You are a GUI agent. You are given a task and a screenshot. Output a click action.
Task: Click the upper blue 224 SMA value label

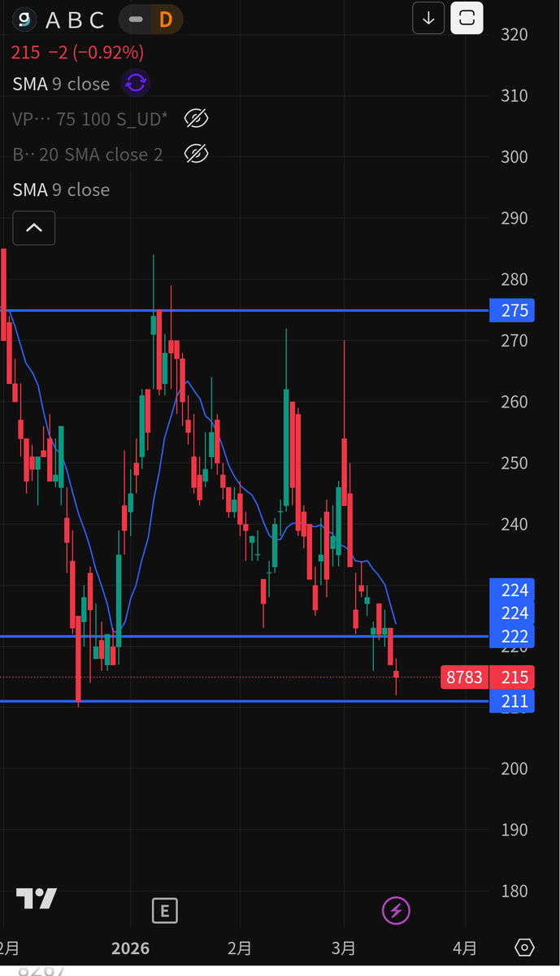point(512,590)
